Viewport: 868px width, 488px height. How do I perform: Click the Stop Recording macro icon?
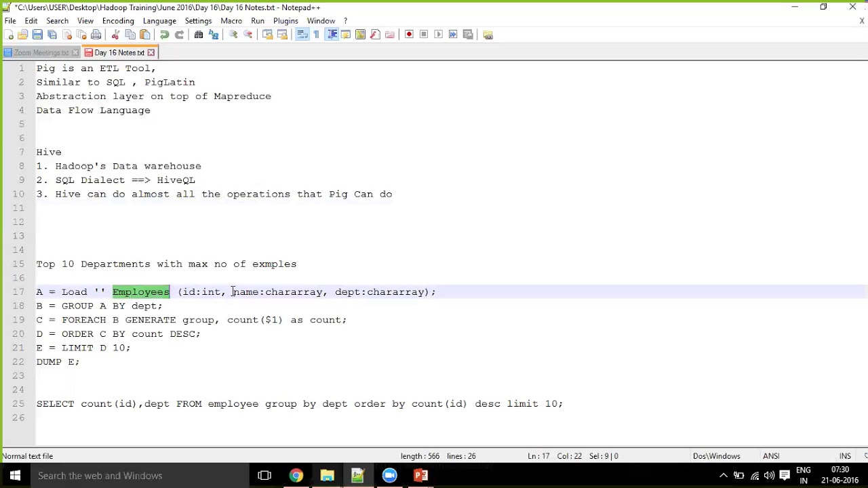[x=424, y=35]
